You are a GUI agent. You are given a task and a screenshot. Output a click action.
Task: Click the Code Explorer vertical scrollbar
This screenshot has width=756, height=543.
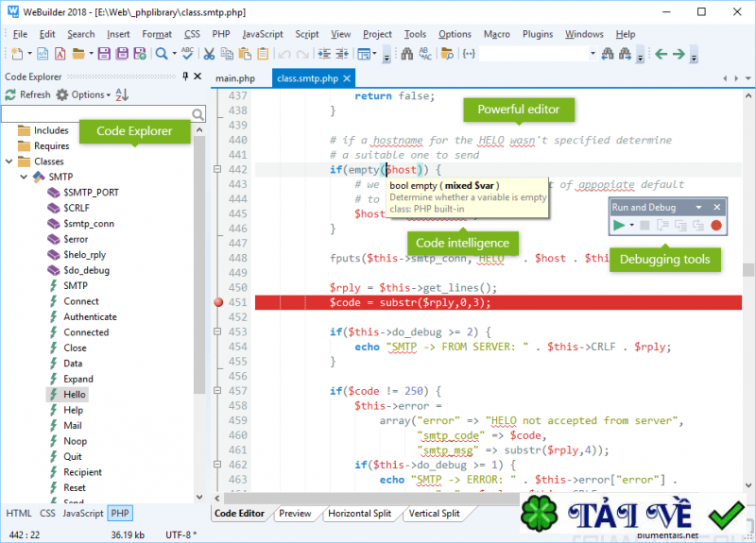click(199, 264)
